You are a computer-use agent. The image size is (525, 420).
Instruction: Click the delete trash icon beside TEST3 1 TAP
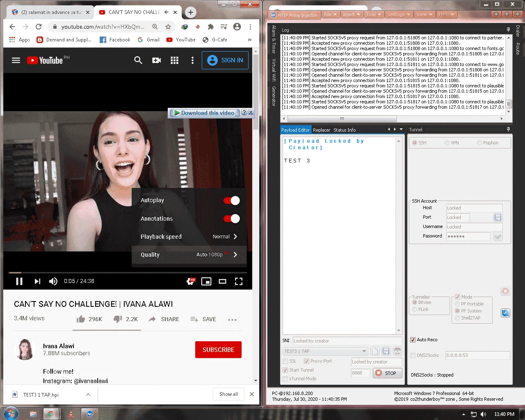(397, 351)
